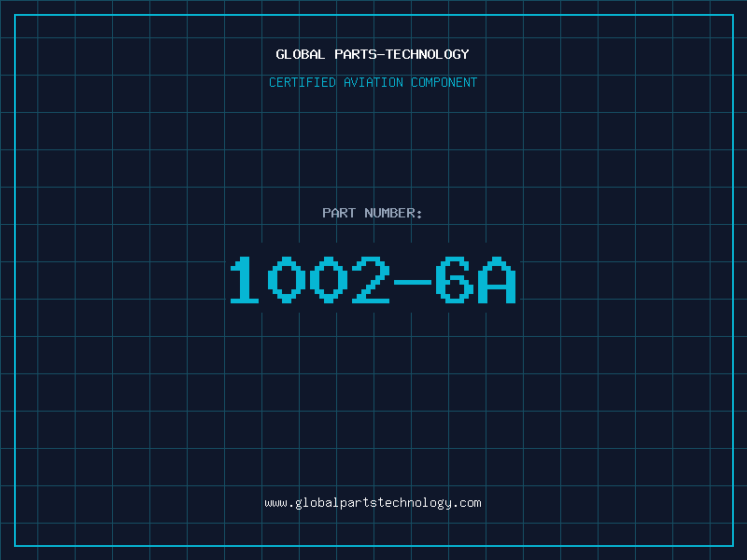Image resolution: width=747 pixels, height=560 pixels.
Task: Click the hyphen in PARTS-TECHNOLOGY title
Action: point(381,55)
